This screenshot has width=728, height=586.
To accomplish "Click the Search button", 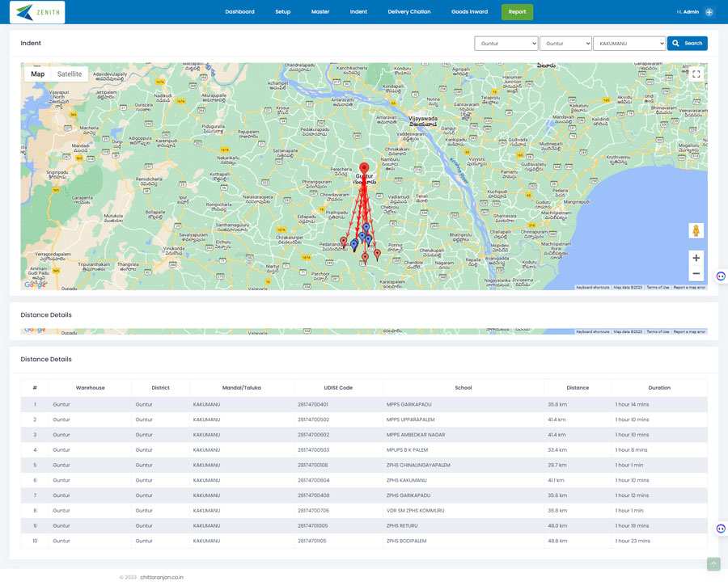I will [687, 43].
